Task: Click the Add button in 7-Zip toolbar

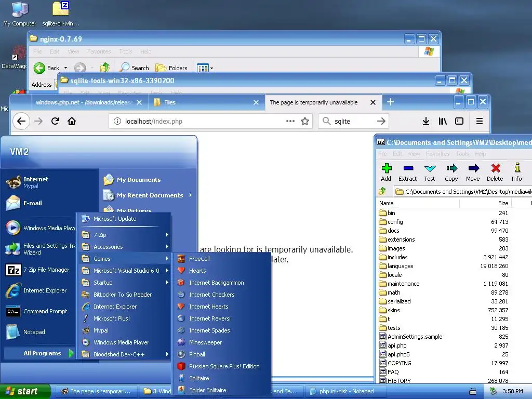Action: pyautogui.click(x=387, y=172)
